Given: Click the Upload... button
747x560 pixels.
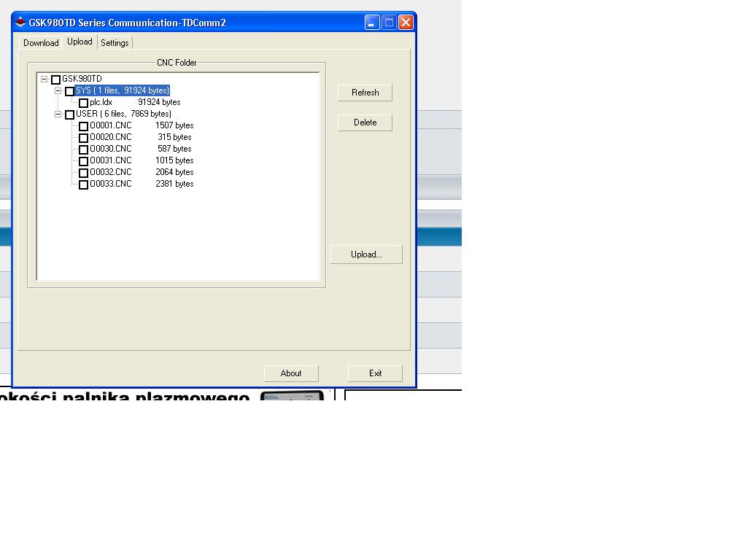Looking at the screenshot, I should (x=366, y=254).
